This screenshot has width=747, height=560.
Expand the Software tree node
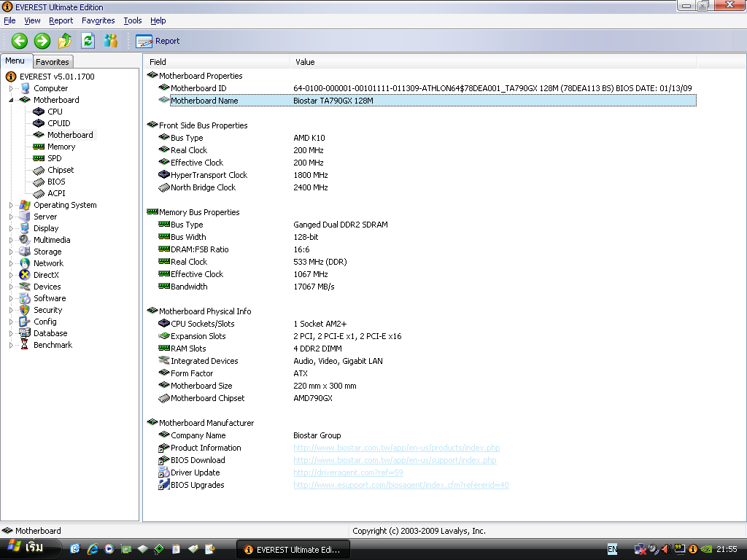[11, 298]
